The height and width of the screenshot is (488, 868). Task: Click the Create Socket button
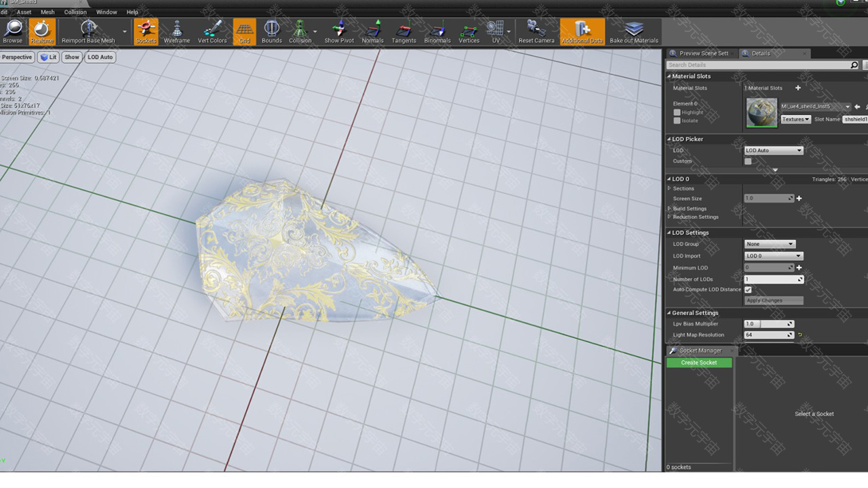[x=699, y=363]
